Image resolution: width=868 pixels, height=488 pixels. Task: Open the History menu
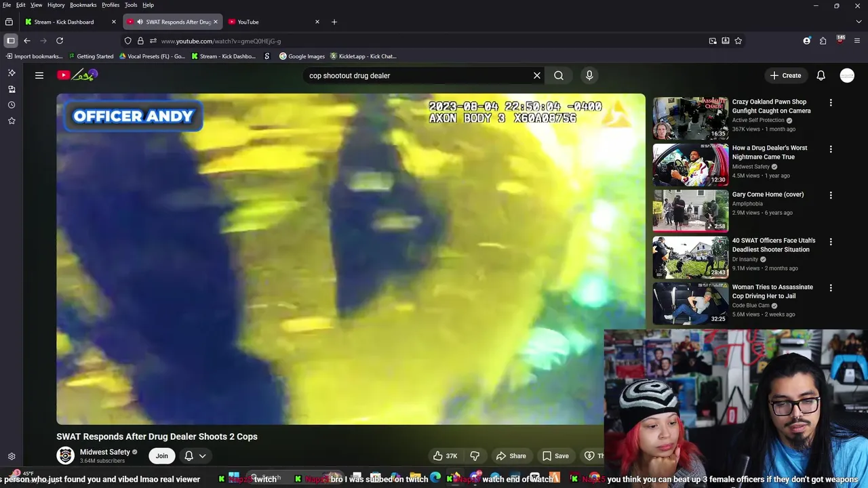click(x=56, y=5)
